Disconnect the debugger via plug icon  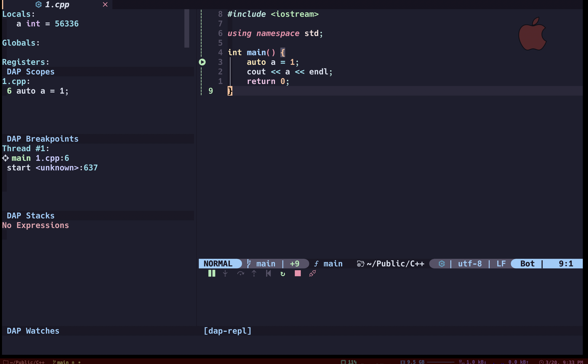[x=312, y=273]
